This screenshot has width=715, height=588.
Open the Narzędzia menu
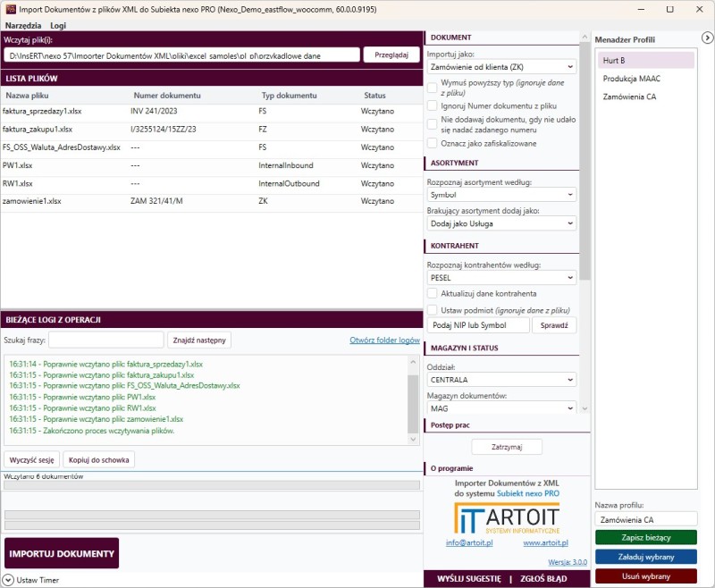pos(23,26)
